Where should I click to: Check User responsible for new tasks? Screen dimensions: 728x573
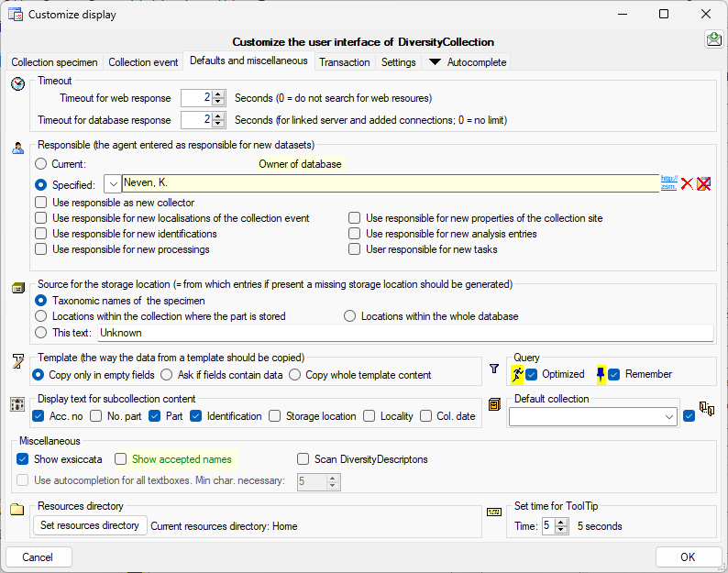[354, 249]
